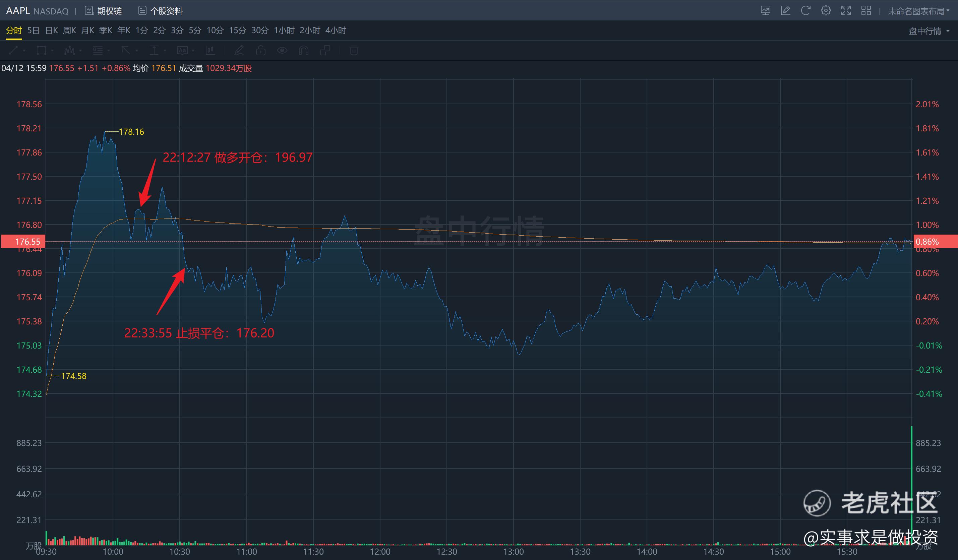Screen dimensions: 958x560
Task: Open 个股资料 stock profile
Action: point(160,11)
